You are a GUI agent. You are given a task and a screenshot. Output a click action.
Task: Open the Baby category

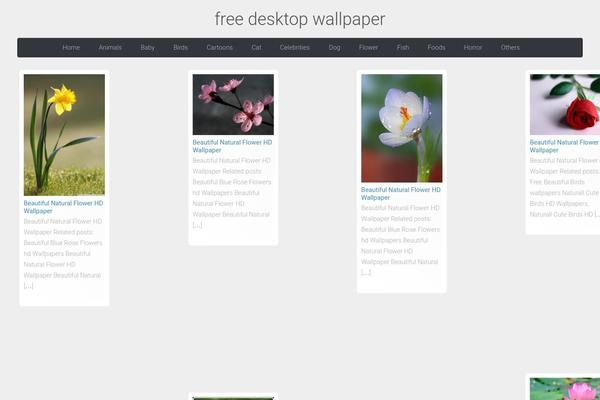(147, 47)
